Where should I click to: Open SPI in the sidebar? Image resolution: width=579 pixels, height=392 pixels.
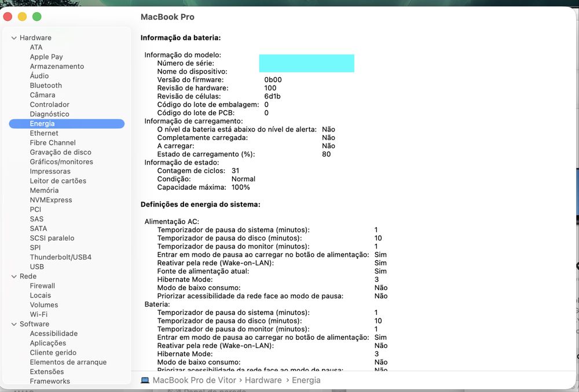[35, 248]
